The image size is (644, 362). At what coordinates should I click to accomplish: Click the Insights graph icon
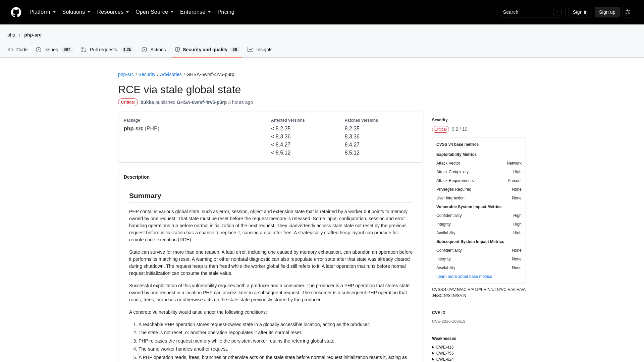tap(250, 50)
